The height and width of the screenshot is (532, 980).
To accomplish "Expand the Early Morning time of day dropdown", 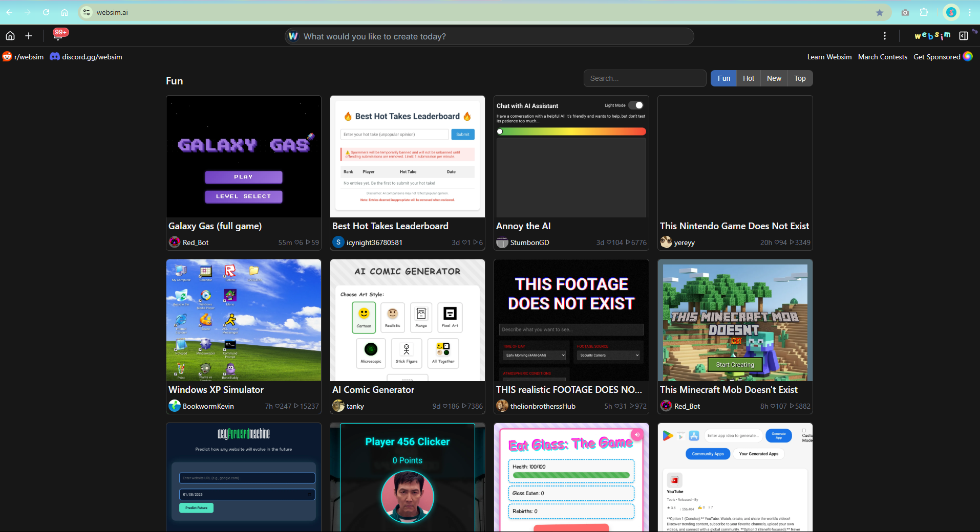I will pos(535,355).
